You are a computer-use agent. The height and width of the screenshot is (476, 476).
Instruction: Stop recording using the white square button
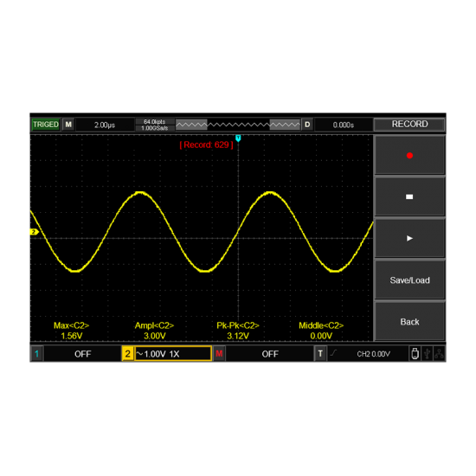pos(410,196)
